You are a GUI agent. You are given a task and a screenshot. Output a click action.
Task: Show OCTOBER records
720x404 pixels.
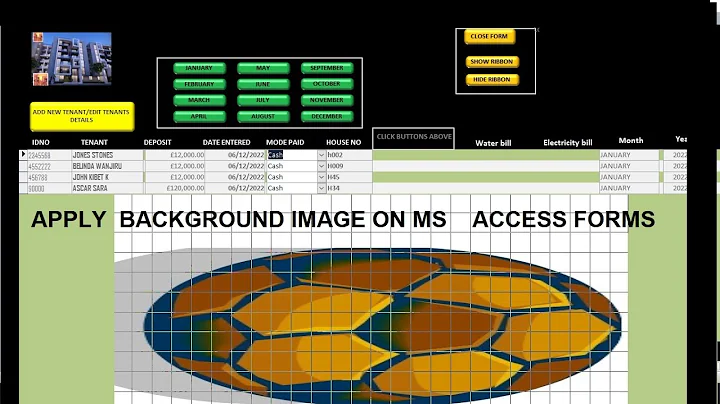click(x=327, y=84)
